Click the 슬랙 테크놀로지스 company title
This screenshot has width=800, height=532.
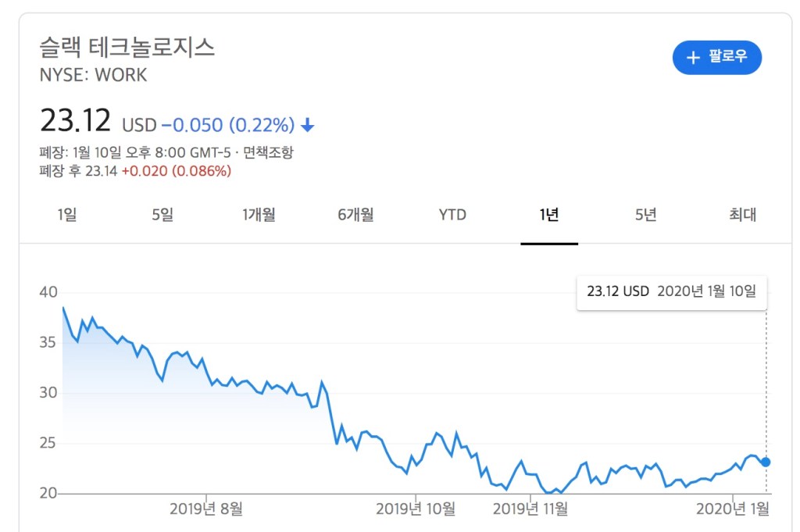[127, 48]
